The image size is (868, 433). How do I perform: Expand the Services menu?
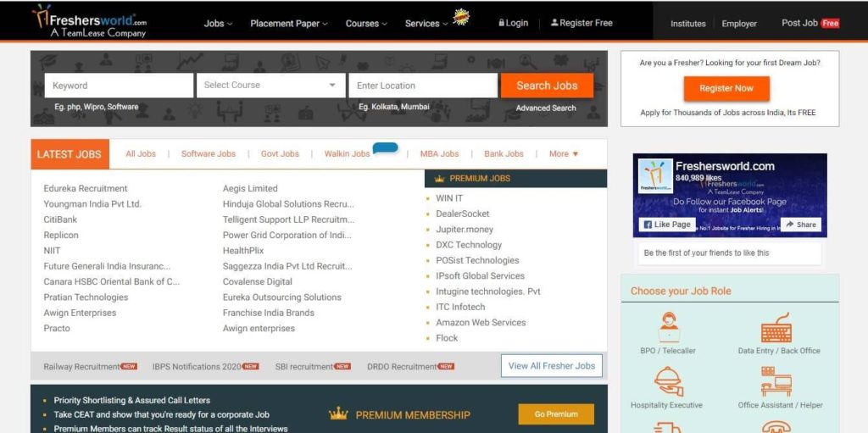(x=426, y=23)
